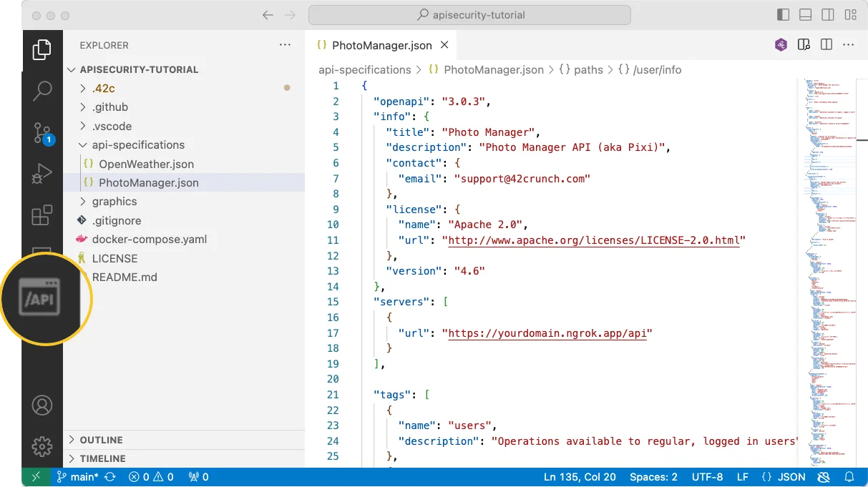Open the Apache license URL on line 11
Image resolution: width=868 pixels, height=487 pixels.
pos(594,240)
